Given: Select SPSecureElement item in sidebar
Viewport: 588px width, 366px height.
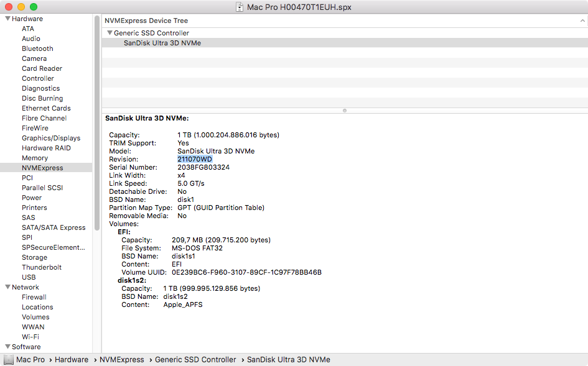Looking at the screenshot, I should coord(54,247).
